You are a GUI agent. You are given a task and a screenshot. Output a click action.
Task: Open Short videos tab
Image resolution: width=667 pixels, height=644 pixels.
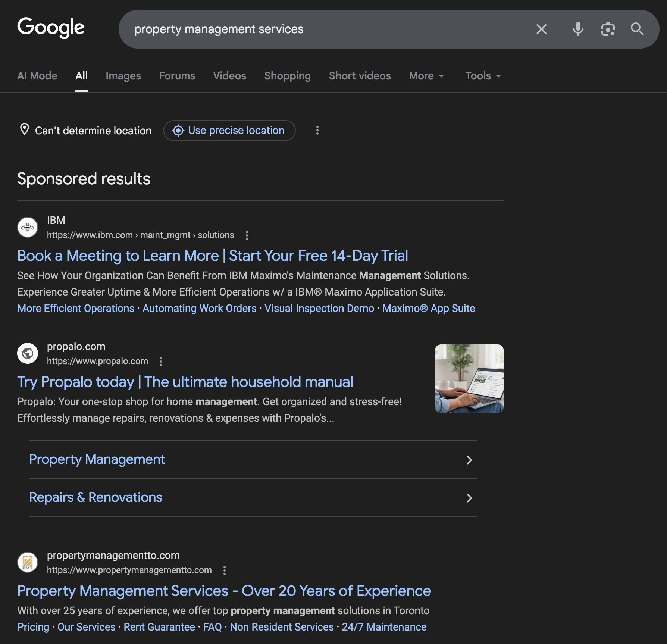coord(360,76)
